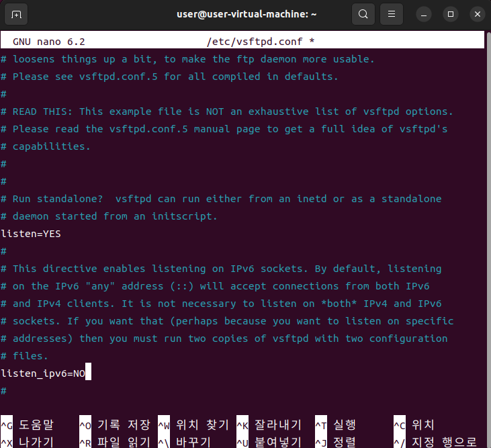Close the terminal window
491x448 pixels.
click(478, 14)
